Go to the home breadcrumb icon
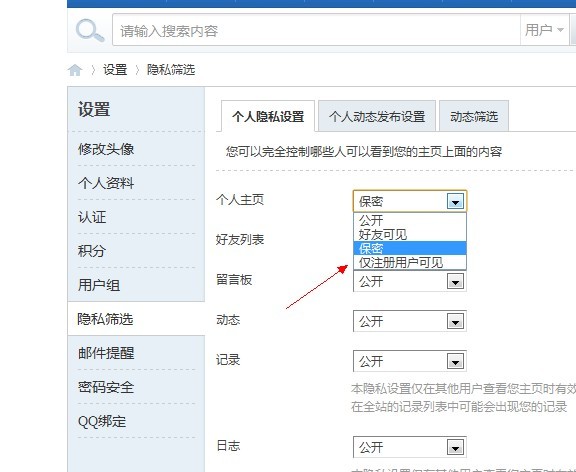 [75, 70]
